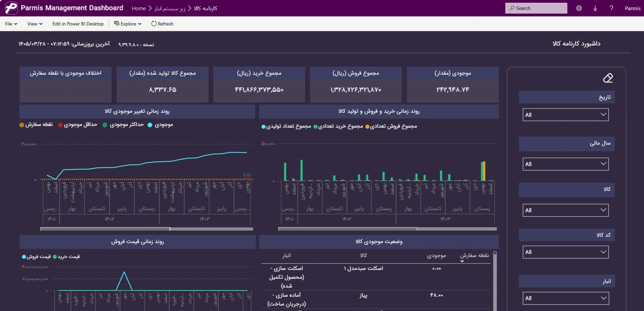The height and width of the screenshot is (311, 644).
Task: Toggle the موجودی legend item
Action: tap(160, 125)
